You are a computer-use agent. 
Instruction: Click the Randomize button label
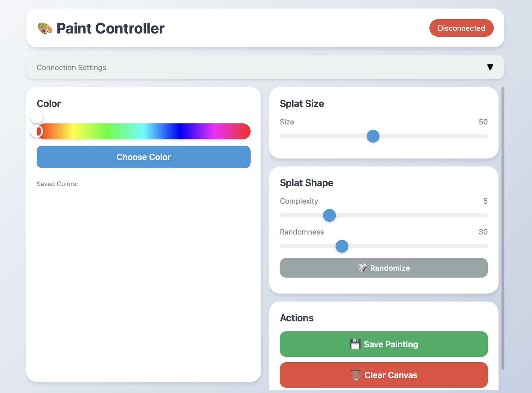coord(390,268)
